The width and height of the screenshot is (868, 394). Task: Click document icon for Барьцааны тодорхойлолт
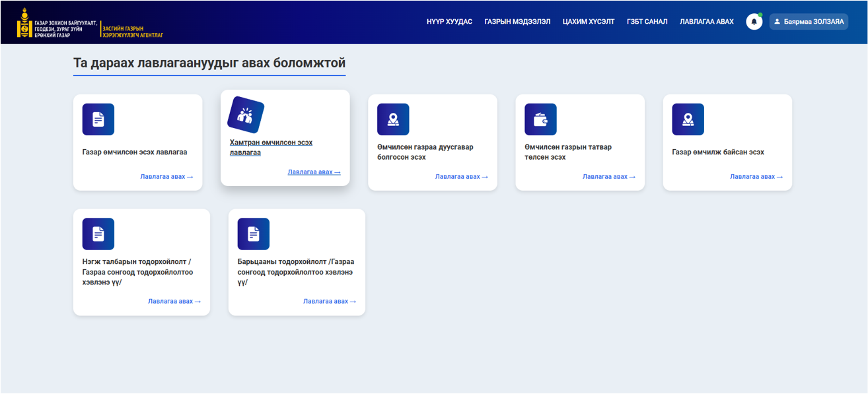[x=253, y=234]
